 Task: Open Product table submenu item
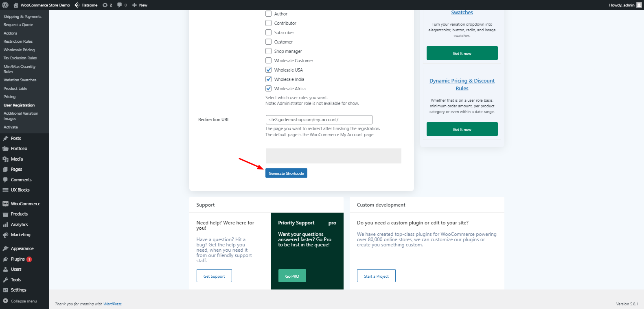[x=15, y=89]
